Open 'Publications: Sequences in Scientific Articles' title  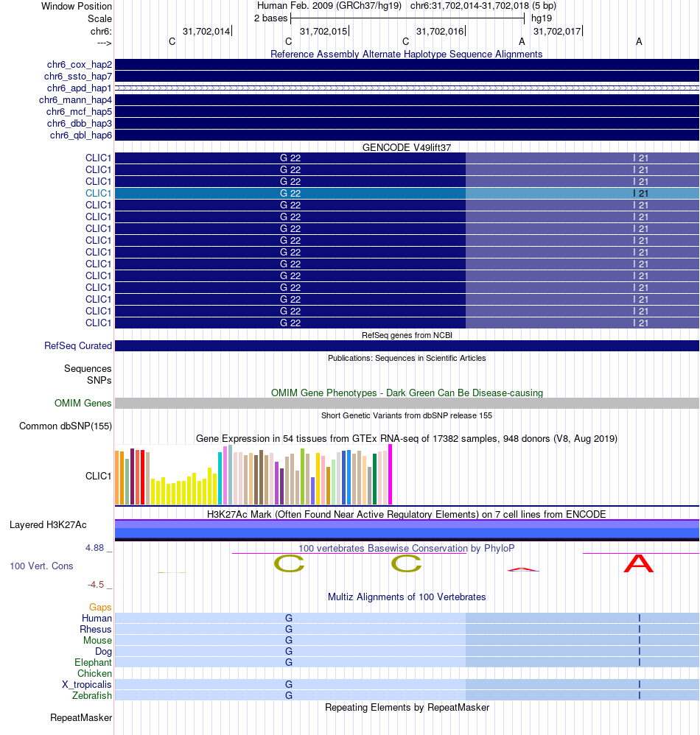(x=407, y=358)
